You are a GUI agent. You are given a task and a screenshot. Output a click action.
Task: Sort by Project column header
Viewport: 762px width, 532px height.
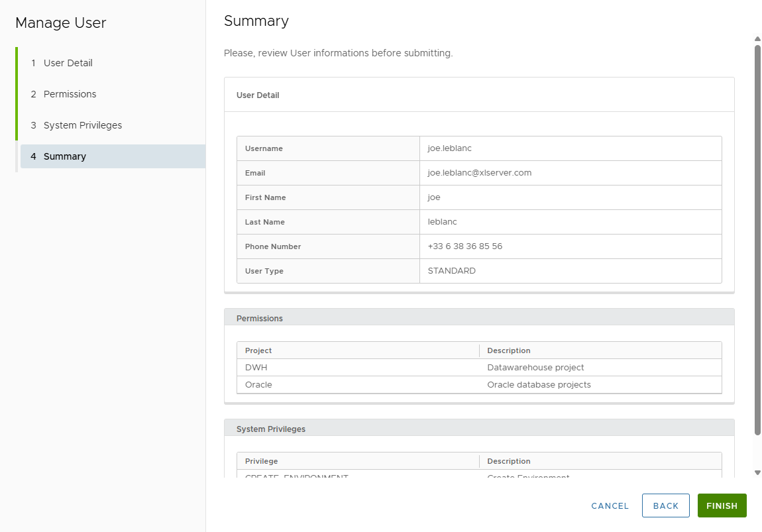click(258, 350)
